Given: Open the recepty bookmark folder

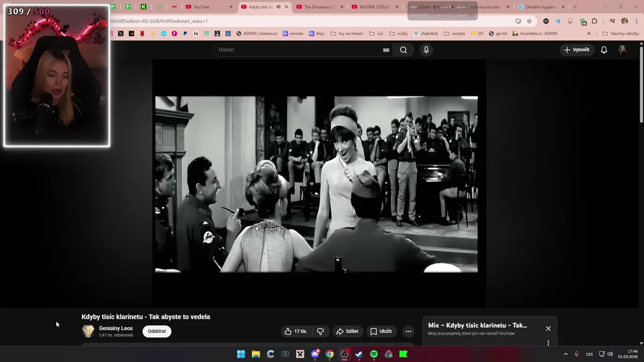Looking at the screenshot, I should [454, 34].
